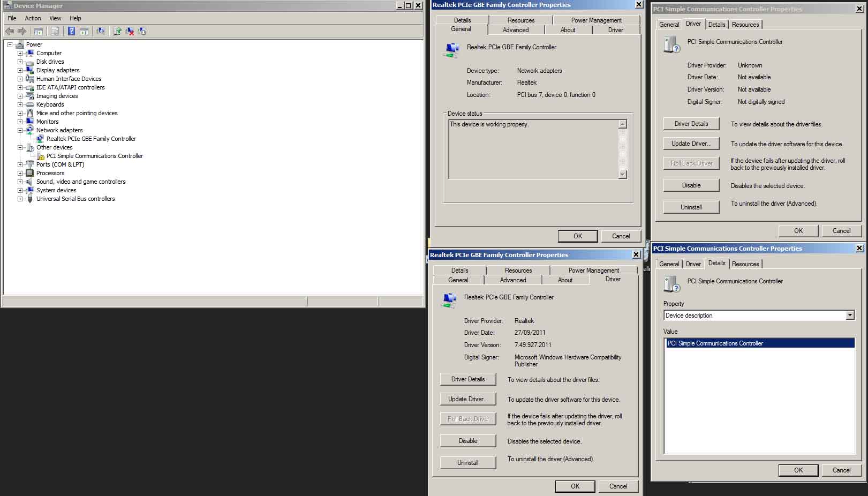The width and height of the screenshot is (868, 496).
Task: Click the Keyboards icon in the device tree
Action: point(30,104)
